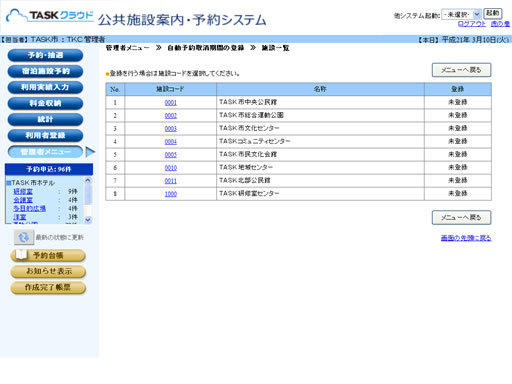512x384 pixels.
Task: Click the TASKコミュニティセンター name cell
Action: pyautogui.click(x=320, y=141)
